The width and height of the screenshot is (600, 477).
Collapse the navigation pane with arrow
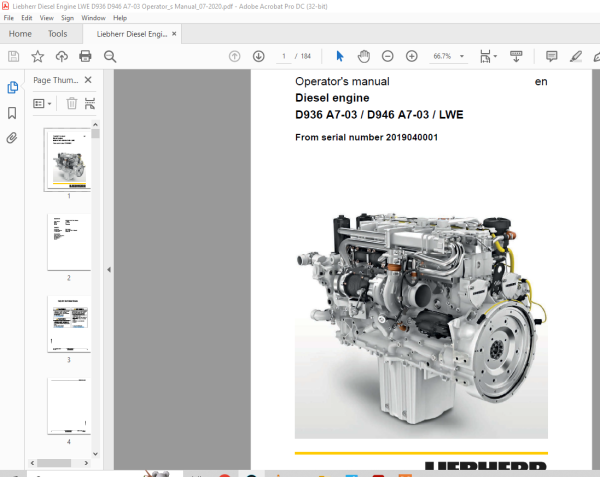pyautogui.click(x=109, y=270)
